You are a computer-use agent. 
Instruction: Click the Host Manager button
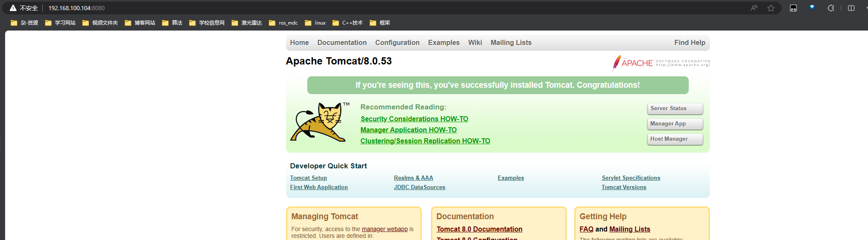coord(675,139)
